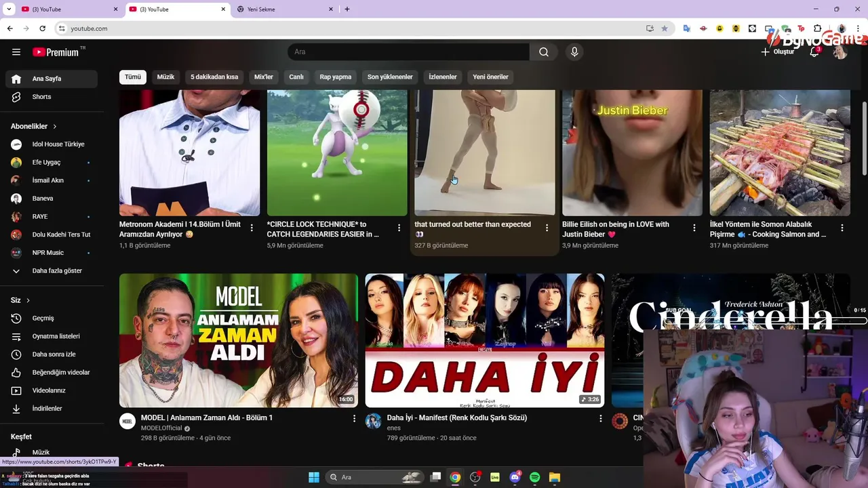Select the 5 dakikadan kısa chip
The height and width of the screenshot is (488, 868).
(214, 77)
